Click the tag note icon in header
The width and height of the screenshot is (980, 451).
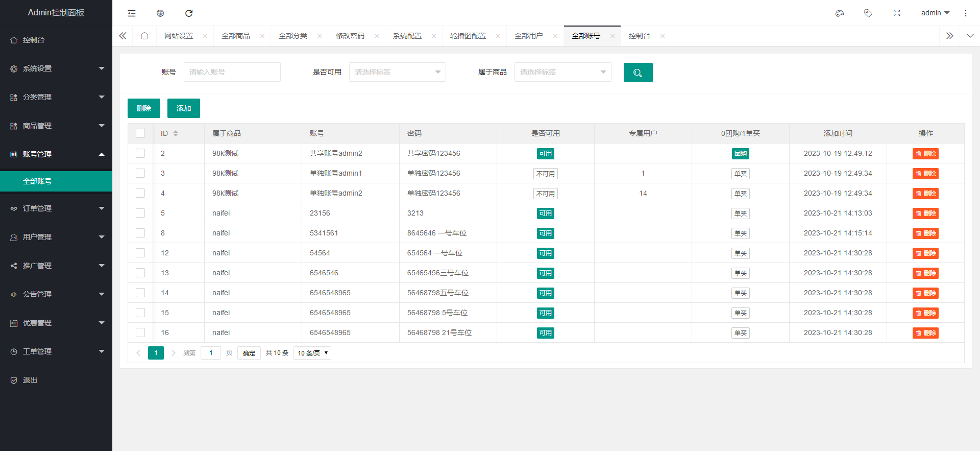[x=868, y=13]
